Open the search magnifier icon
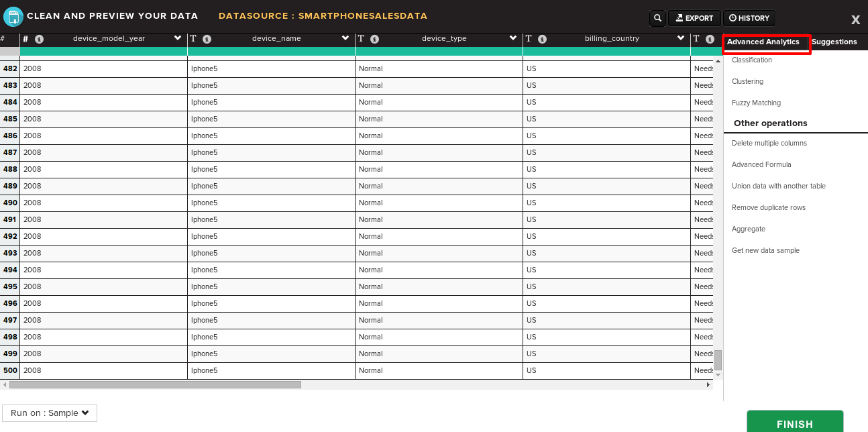868x432 pixels. tap(657, 18)
